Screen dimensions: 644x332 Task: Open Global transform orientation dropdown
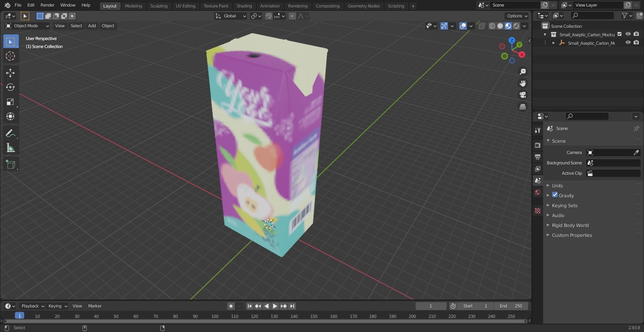click(x=231, y=16)
